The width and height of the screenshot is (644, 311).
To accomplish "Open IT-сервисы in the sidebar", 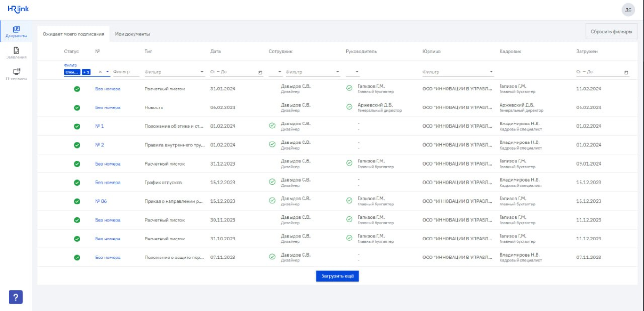I will click(16, 74).
